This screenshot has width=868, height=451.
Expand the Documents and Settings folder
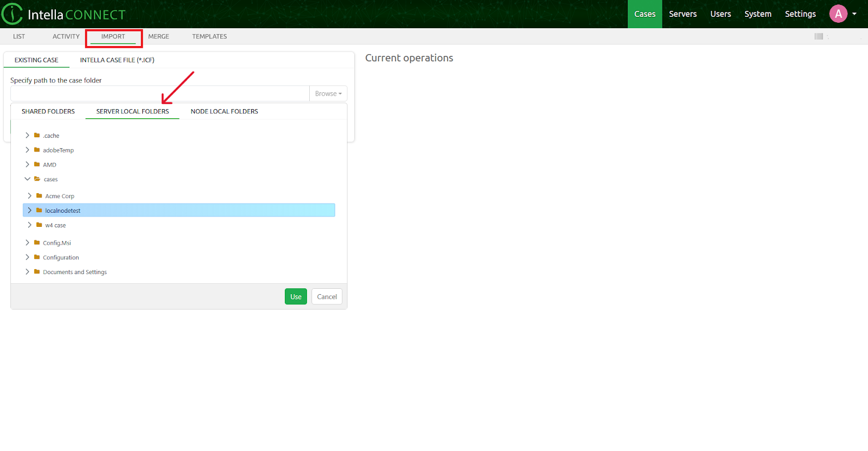pyautogui.click(x=27, y=272)
